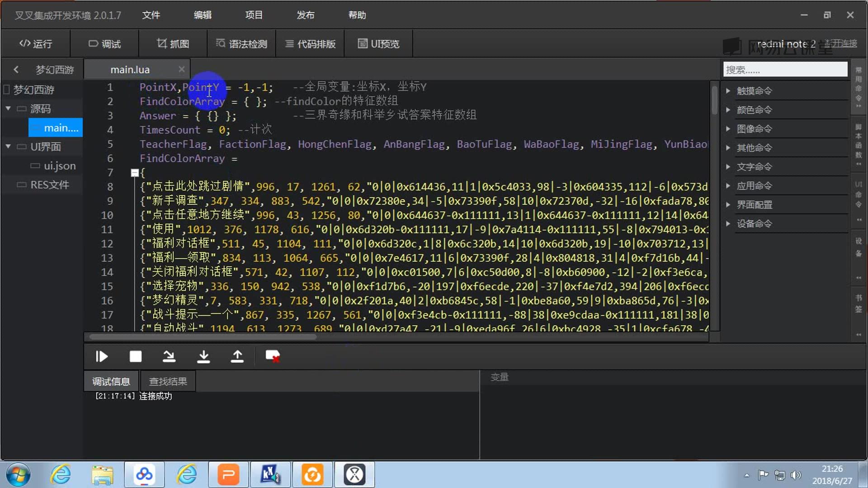Click the 运行 run button
The height and width of the screenshot is (488, 868).
36,44
